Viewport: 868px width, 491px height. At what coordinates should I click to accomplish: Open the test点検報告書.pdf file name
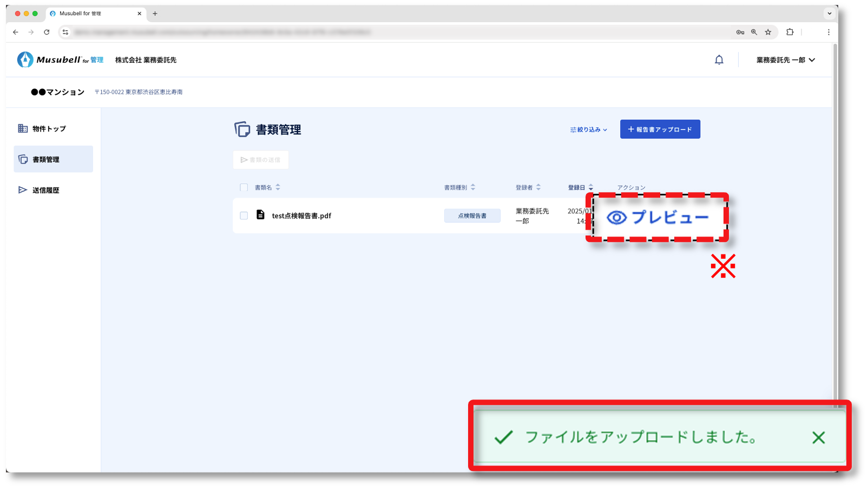(x=301, y=215)
